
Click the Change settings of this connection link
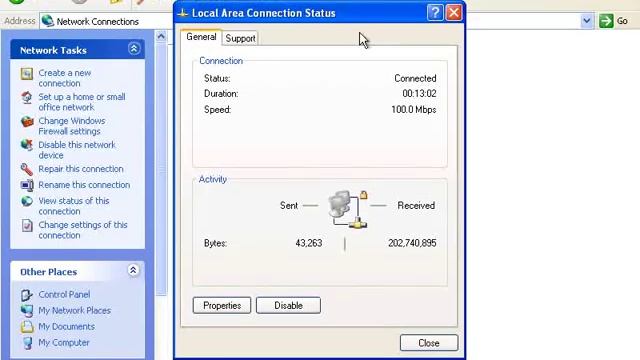tap(83, 230)
